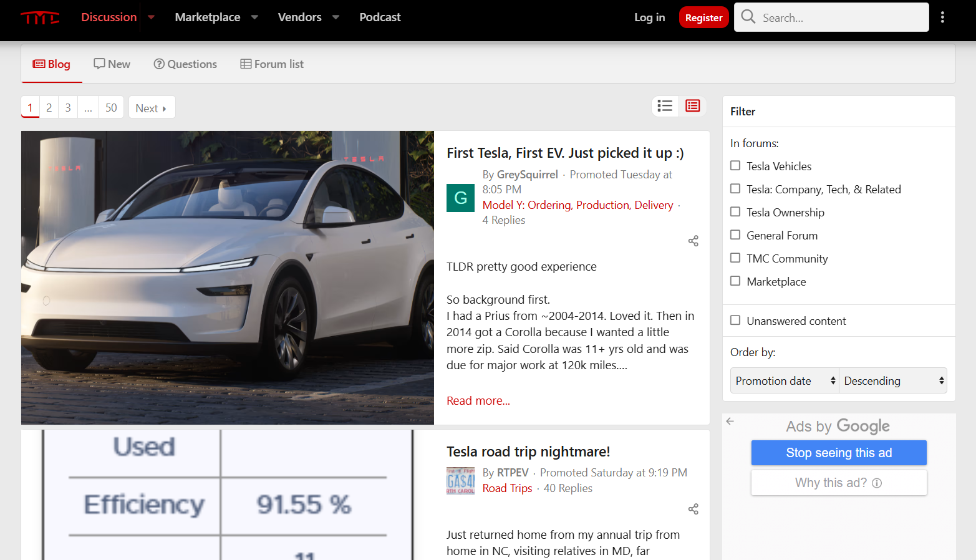The image size is (976, 560).
Task: Open the Vendors nav item
Action: click(299, 17)
